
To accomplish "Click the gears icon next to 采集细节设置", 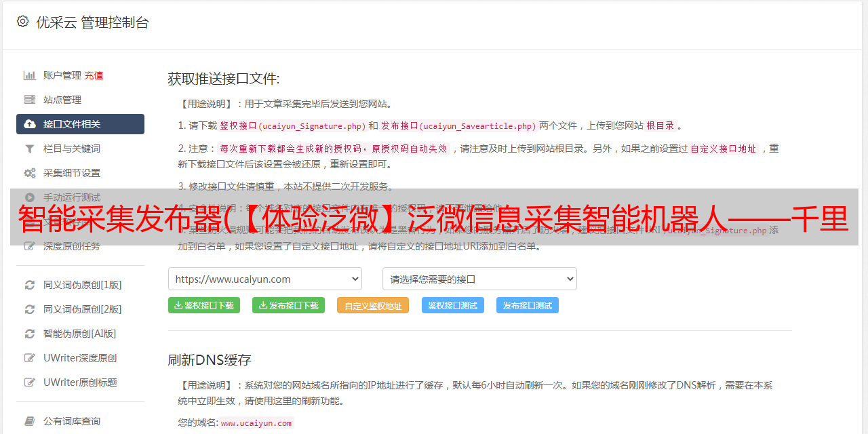I will pyautogui.click(x=30, y=173).
